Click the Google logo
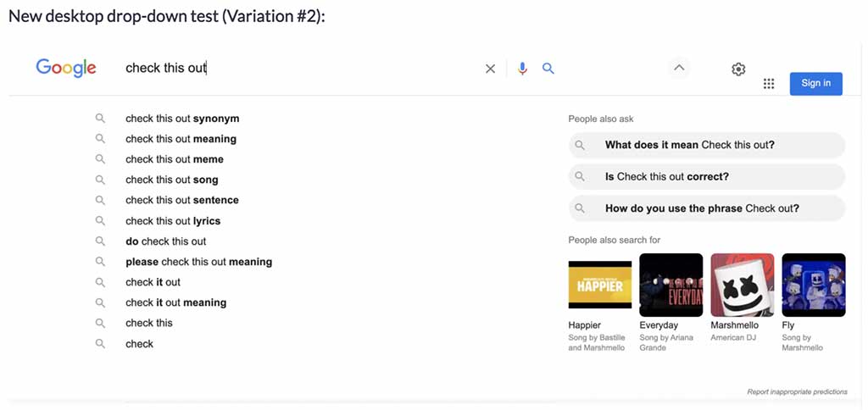Viewport: 868px width, 410px height. tap(66, 68)
